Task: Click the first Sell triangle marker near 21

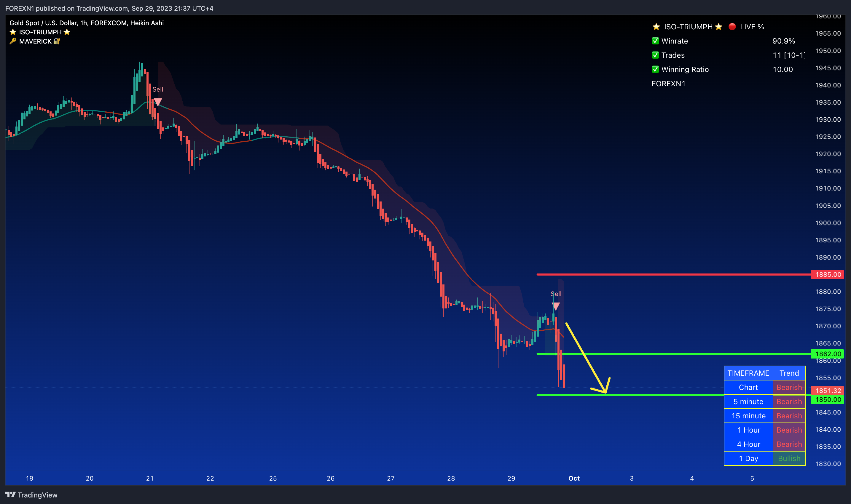Action: click(158, 102)
